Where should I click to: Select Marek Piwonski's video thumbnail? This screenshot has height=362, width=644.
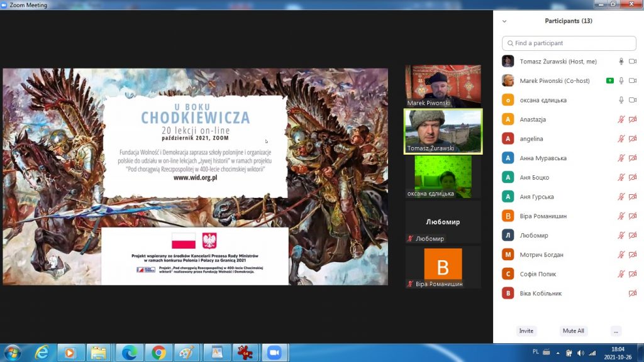coord(443,85)
